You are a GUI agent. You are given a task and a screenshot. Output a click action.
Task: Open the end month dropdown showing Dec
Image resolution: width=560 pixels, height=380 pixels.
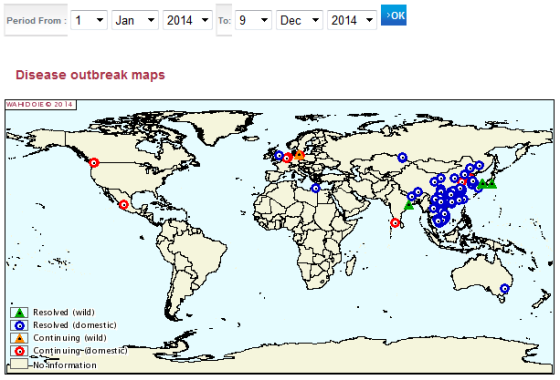pos(300,20)
